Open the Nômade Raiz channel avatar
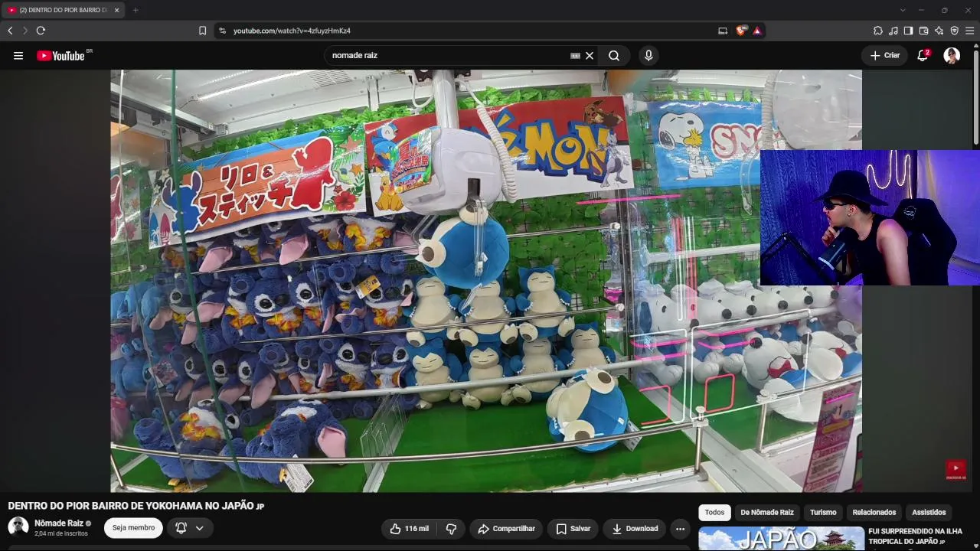 18,527
